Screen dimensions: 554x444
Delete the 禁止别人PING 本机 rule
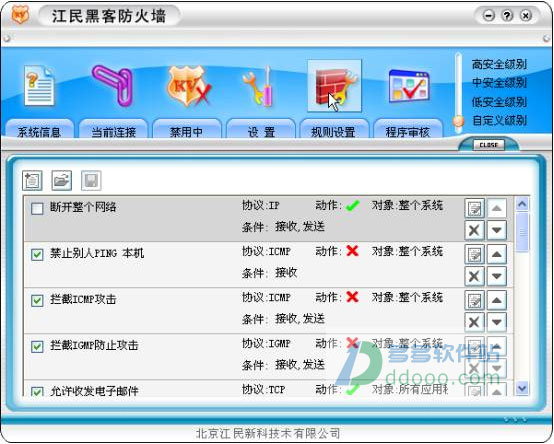click(x=474, y=276)
